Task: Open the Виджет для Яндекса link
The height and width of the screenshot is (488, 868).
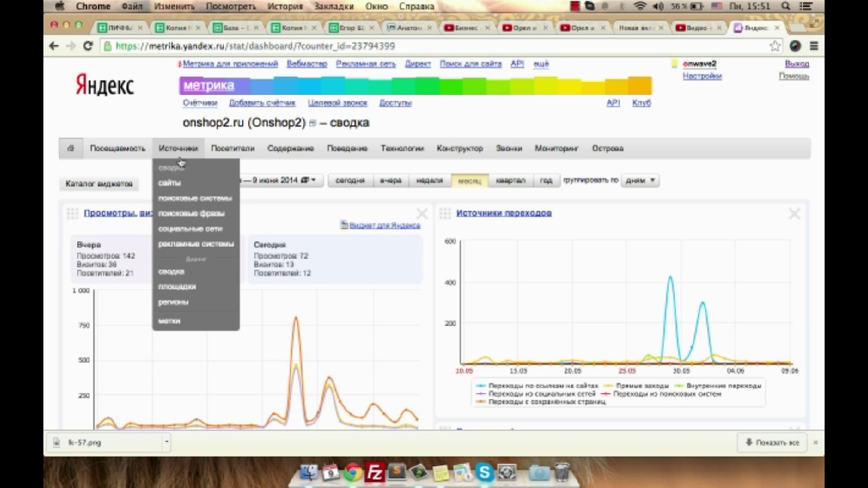Action: point(384,226)
